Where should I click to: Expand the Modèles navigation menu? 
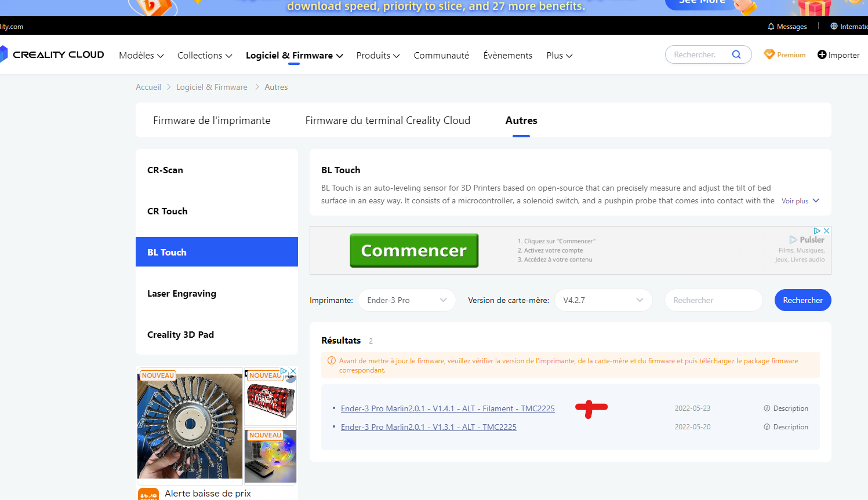click(141, 55)
